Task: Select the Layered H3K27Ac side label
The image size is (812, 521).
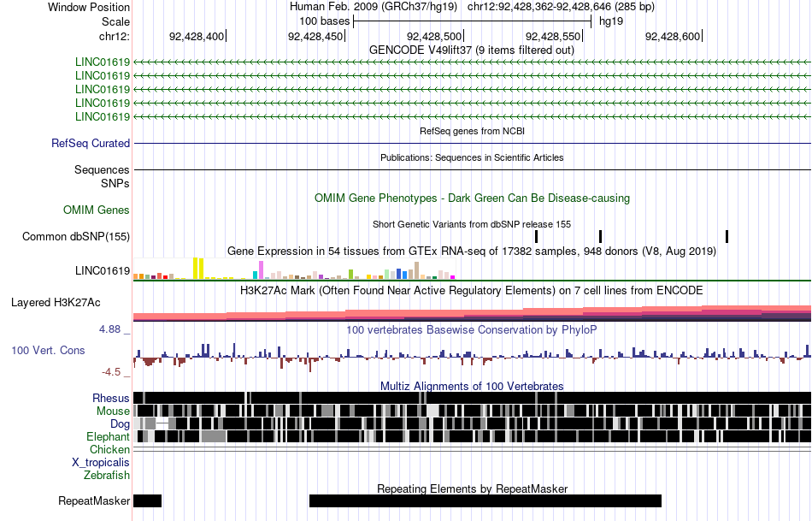Action: tap(56, 303)
